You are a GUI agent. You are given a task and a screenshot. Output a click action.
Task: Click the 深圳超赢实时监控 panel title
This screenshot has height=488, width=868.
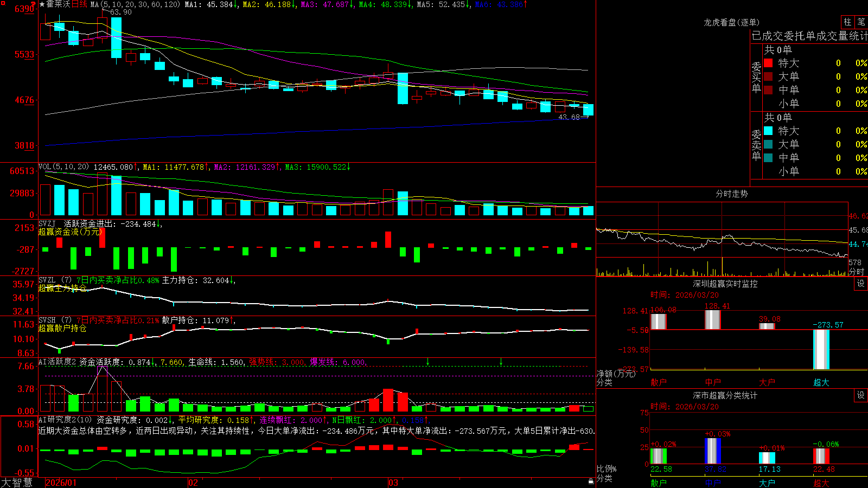coord(725,284)
